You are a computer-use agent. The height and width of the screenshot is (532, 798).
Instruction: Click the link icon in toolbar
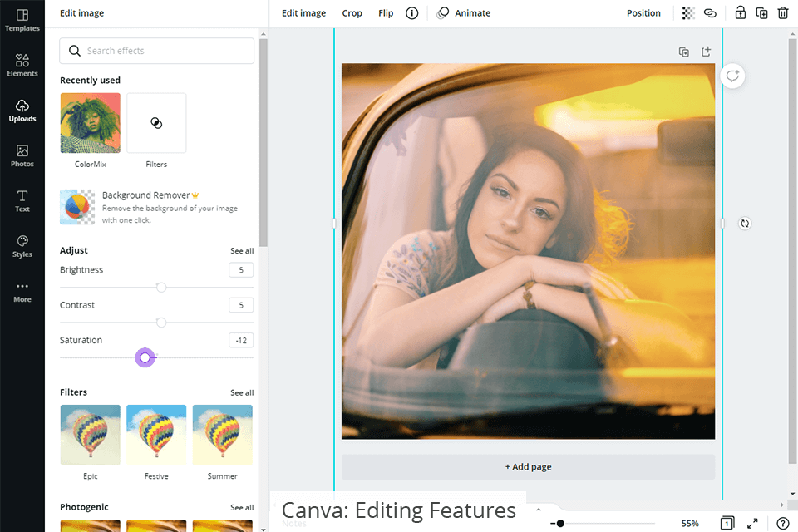(710, 13)
